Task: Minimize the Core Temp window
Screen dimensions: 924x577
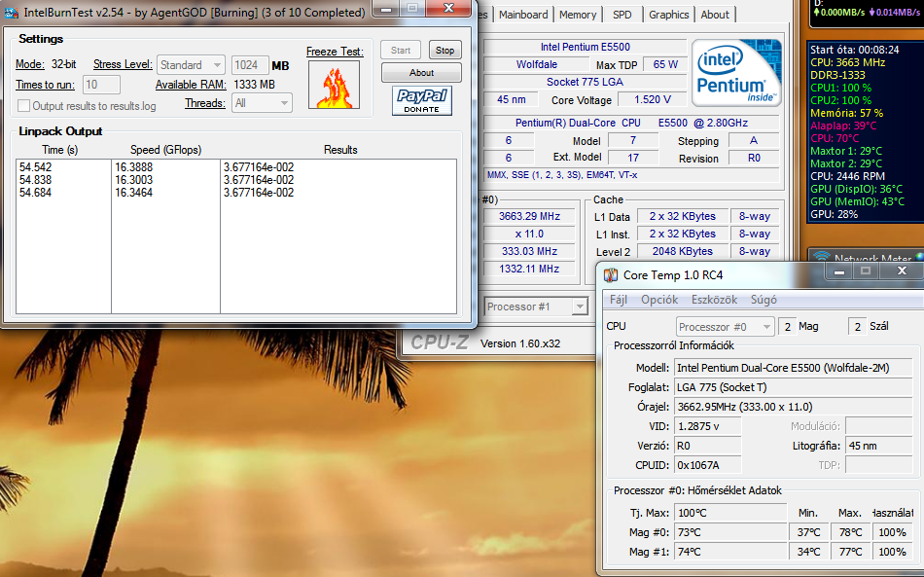Action: click(x=839, y=271)
